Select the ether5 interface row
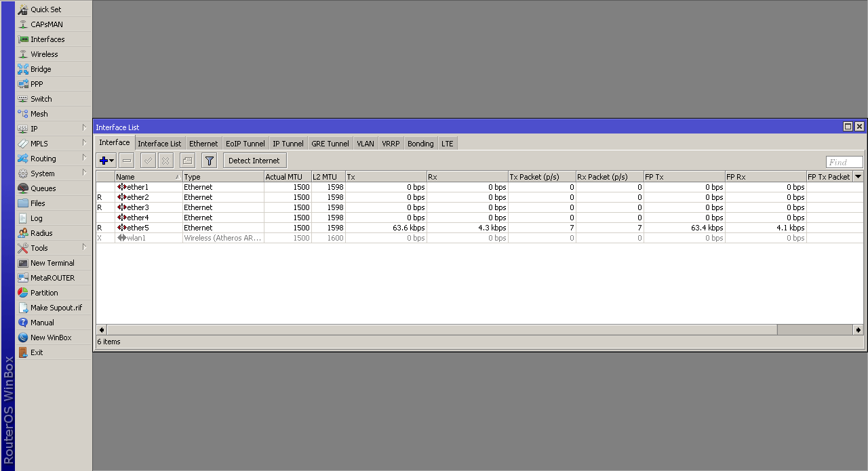Screen dimensions: 868x471 [479, 228]
